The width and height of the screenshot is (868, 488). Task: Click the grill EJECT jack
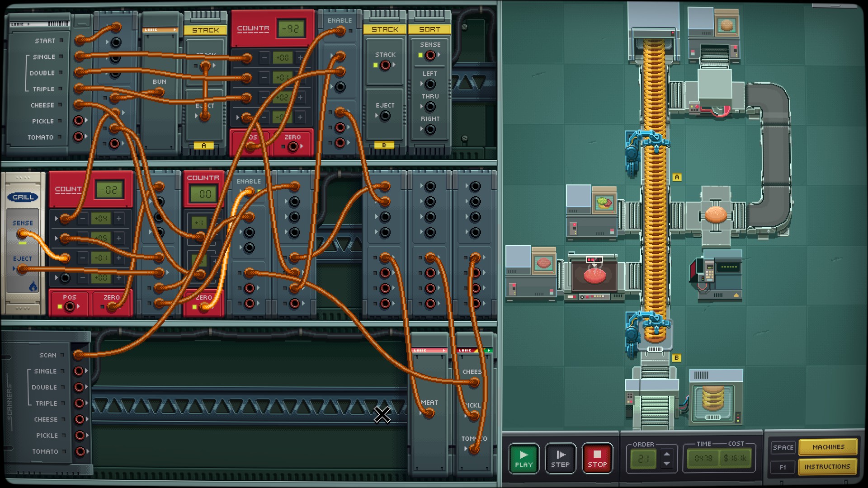22,269
